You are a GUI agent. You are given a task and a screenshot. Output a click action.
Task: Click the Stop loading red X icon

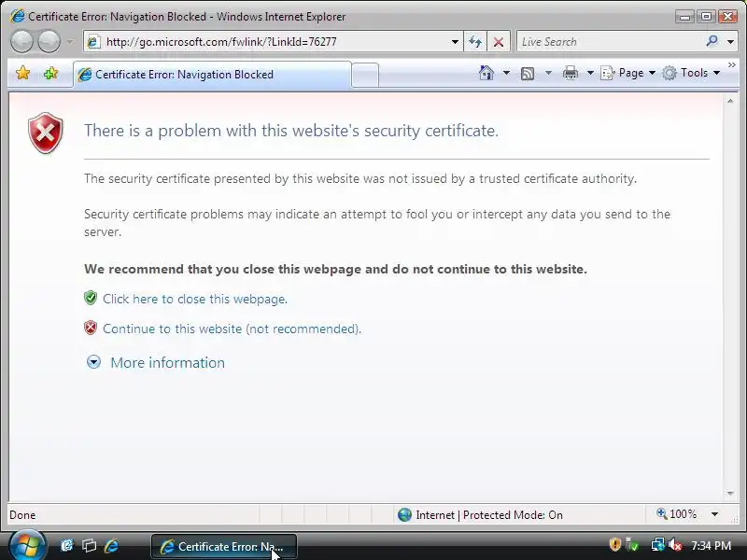point(499,42)
